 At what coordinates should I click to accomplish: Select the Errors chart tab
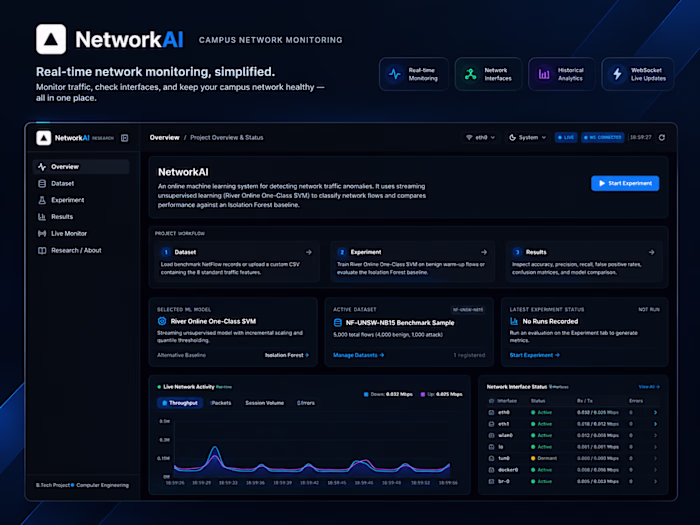(x=306, y=403)
